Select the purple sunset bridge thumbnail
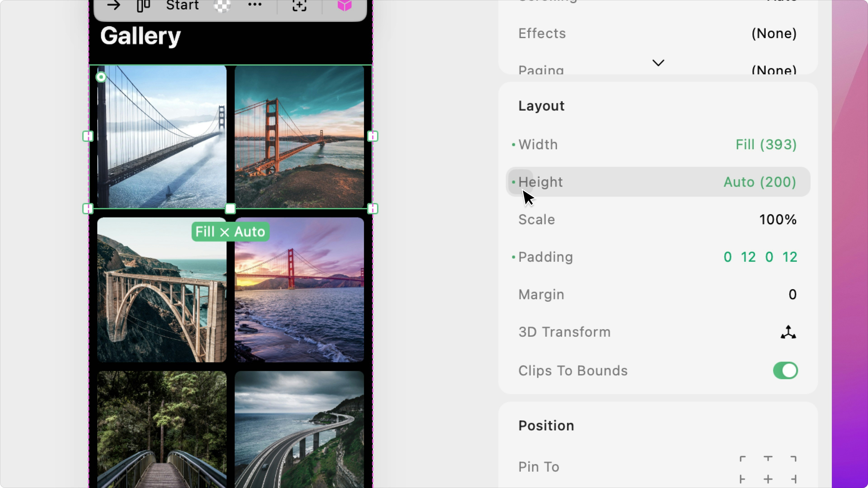Image resolution: width=868 pixels, height=488 pixels. coord(299,290)
